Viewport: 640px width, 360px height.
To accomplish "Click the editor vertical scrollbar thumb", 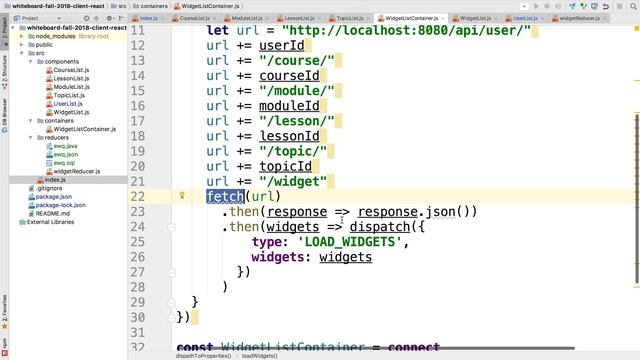I will [x=637, y=199].
